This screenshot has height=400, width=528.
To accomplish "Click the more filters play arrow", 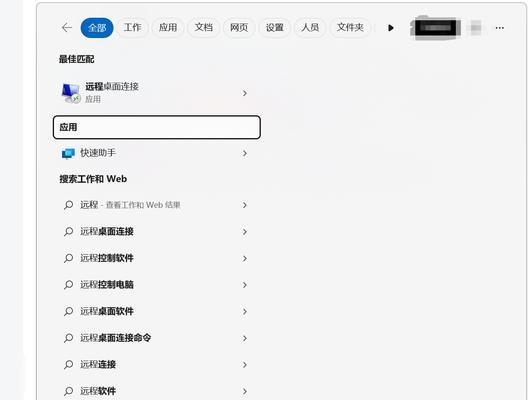I will tap(391, 28).
